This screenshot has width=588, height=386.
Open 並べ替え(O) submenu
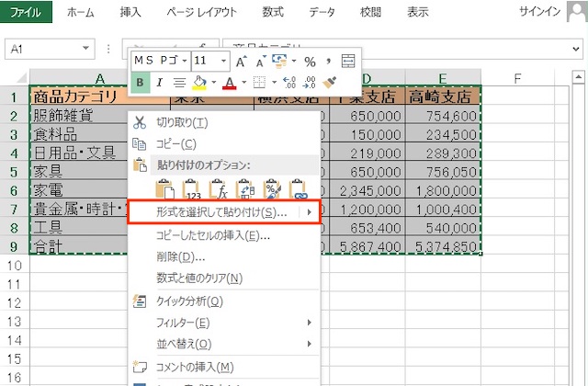224,344
